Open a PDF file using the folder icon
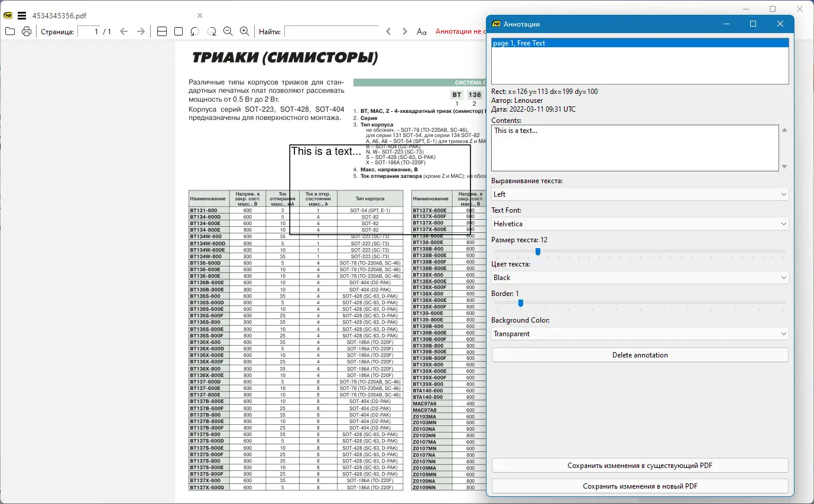 [9, 31]
